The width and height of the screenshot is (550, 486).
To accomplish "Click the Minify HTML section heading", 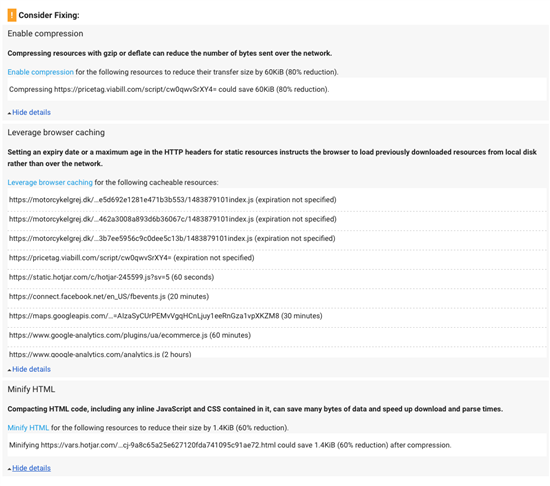I will pos(31,389).
